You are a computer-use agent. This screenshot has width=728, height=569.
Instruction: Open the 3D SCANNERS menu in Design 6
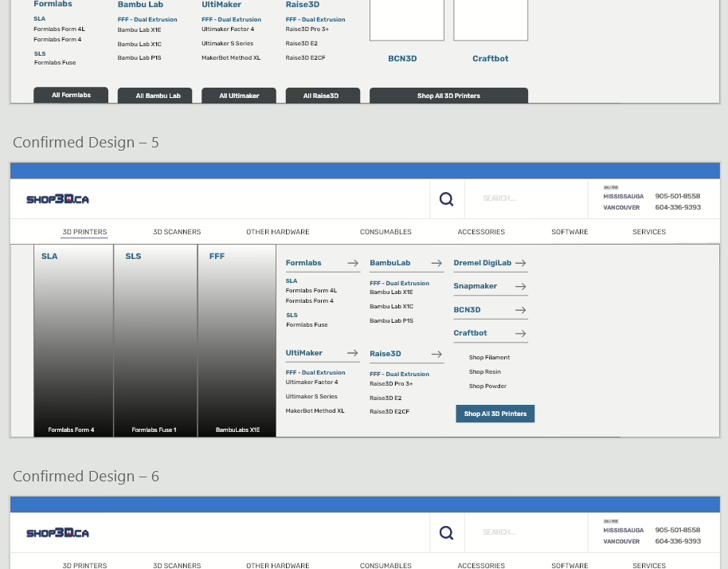tap(177, 565)
